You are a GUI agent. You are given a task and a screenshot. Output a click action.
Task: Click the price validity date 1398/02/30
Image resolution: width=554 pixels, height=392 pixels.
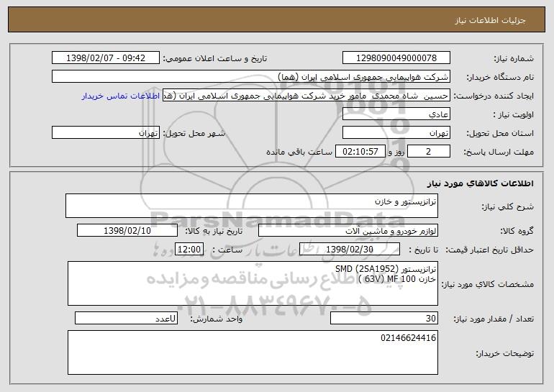point(350,250)
